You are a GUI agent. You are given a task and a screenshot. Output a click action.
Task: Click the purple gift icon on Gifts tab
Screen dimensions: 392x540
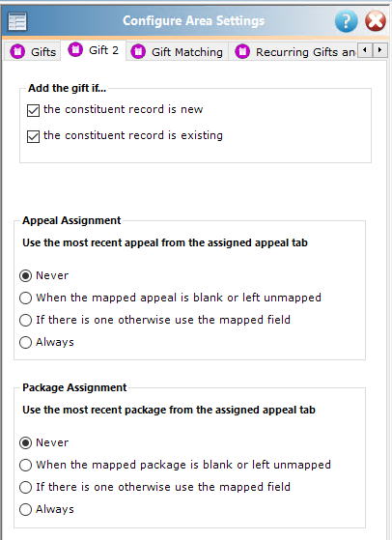(17, 52)
